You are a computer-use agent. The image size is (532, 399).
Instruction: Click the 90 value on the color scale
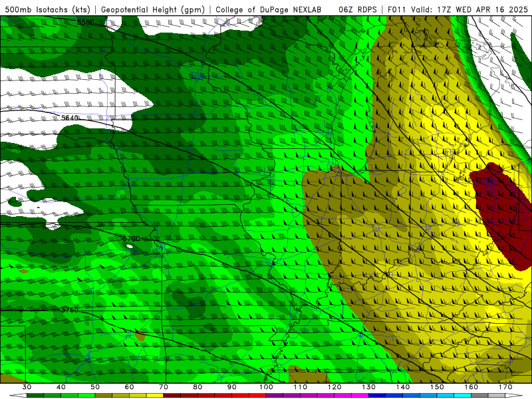click(231, 387)
